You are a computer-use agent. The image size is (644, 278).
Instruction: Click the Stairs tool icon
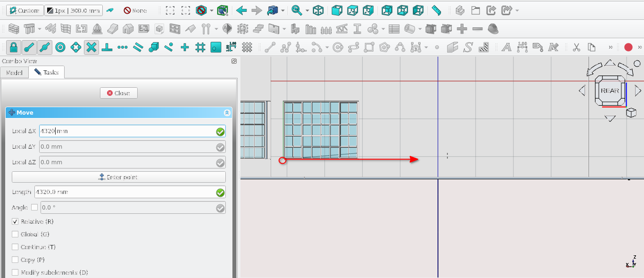[258, 29]
